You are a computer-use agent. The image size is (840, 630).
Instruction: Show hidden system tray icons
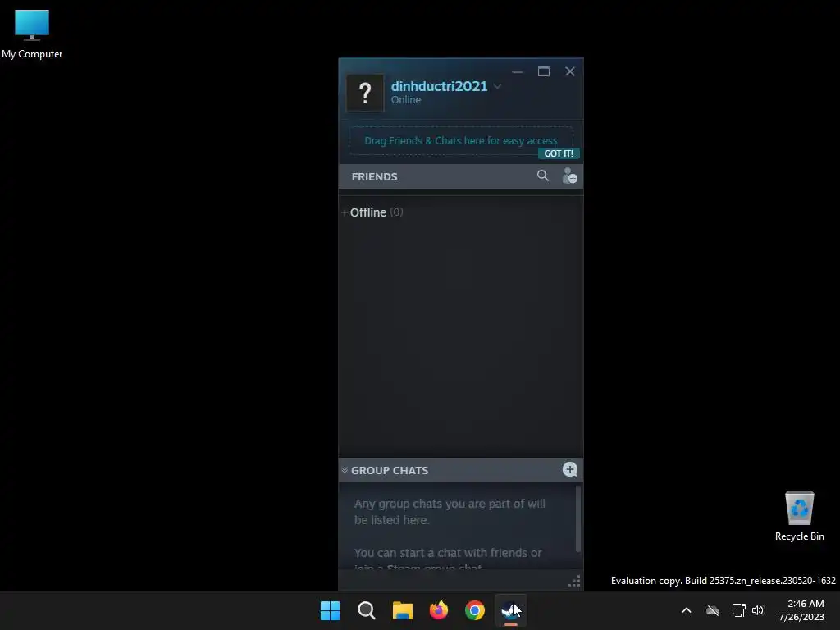click(687, 610)
